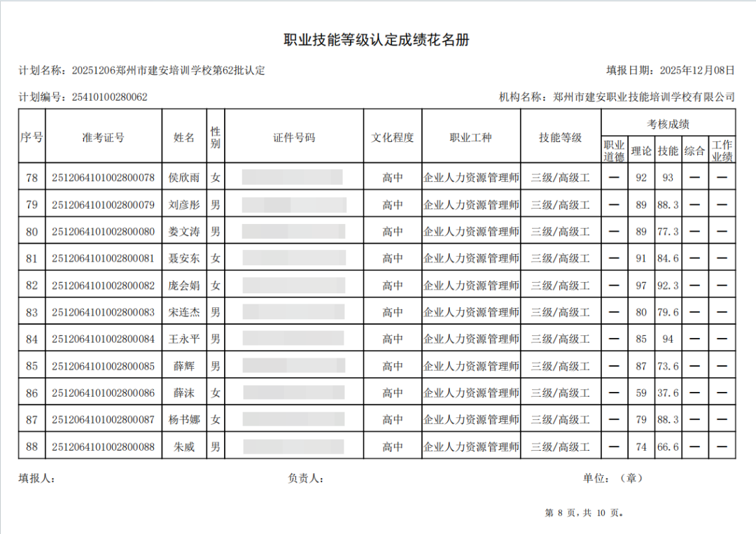Click the 填报人 label

pos(36,479)
